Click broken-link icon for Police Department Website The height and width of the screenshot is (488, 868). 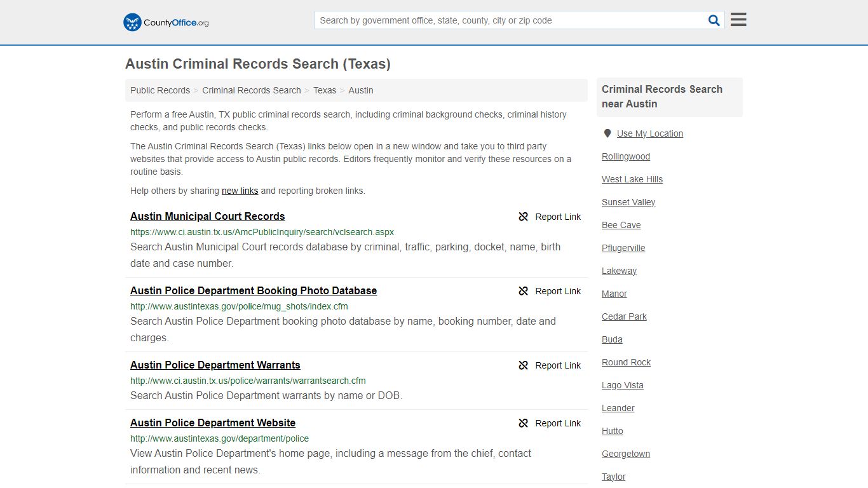tap(524, 423)
